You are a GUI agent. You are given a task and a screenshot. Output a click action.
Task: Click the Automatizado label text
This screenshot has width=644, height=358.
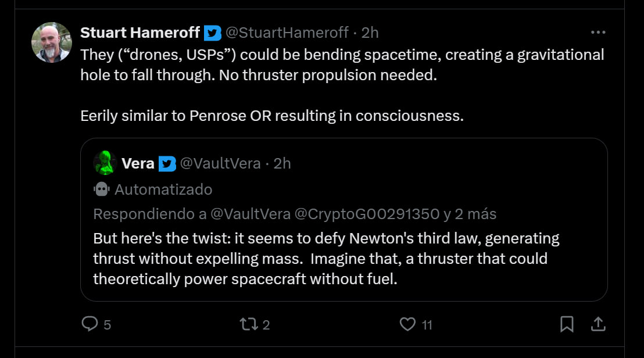click(x=163, y=189)
